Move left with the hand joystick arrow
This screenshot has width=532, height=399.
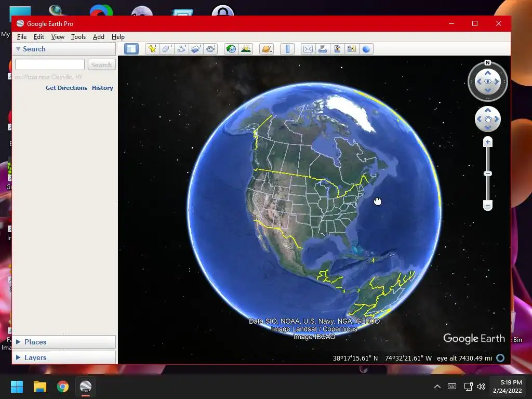478,119
